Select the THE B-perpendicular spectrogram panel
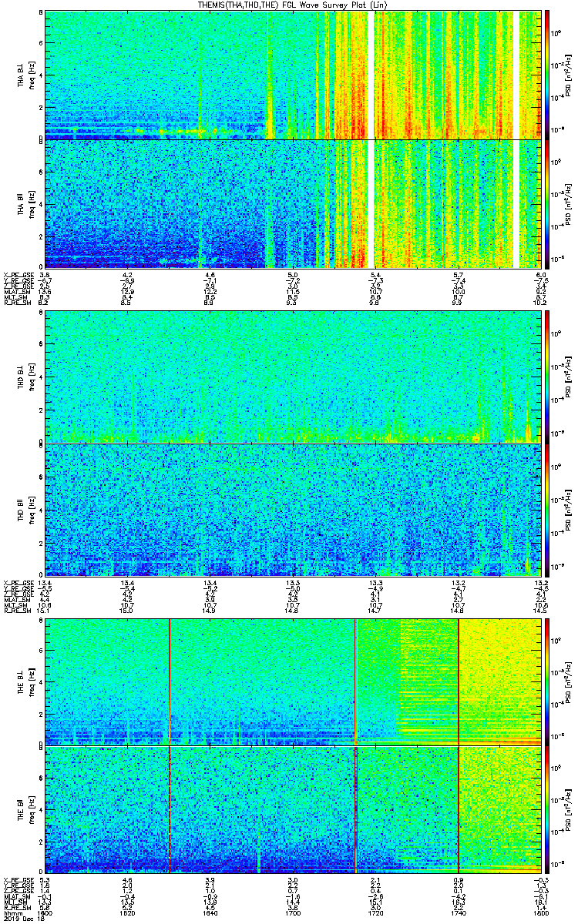Image resolution: width=578 pixels, height=924 pixels. pos(292,681)
